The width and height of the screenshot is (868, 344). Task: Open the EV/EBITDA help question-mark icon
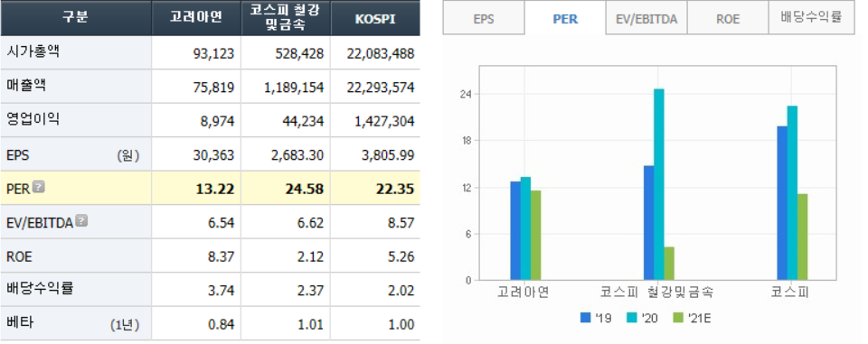tap(81, 221)
